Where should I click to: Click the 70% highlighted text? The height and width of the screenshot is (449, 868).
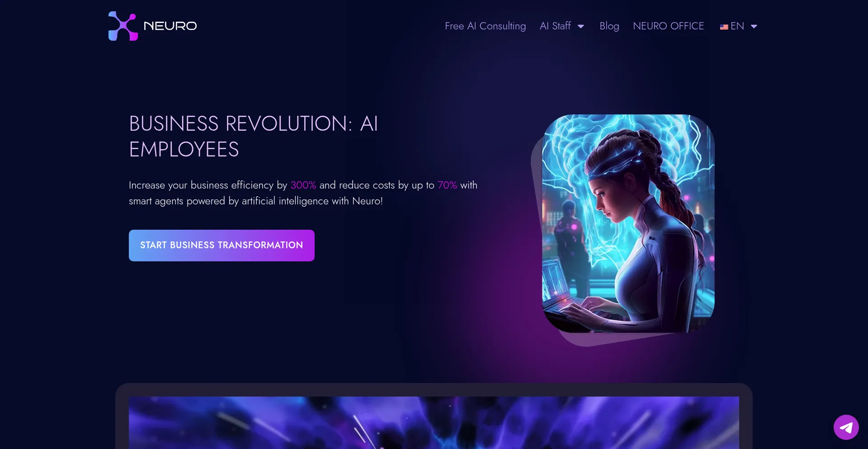click(447, 185)
